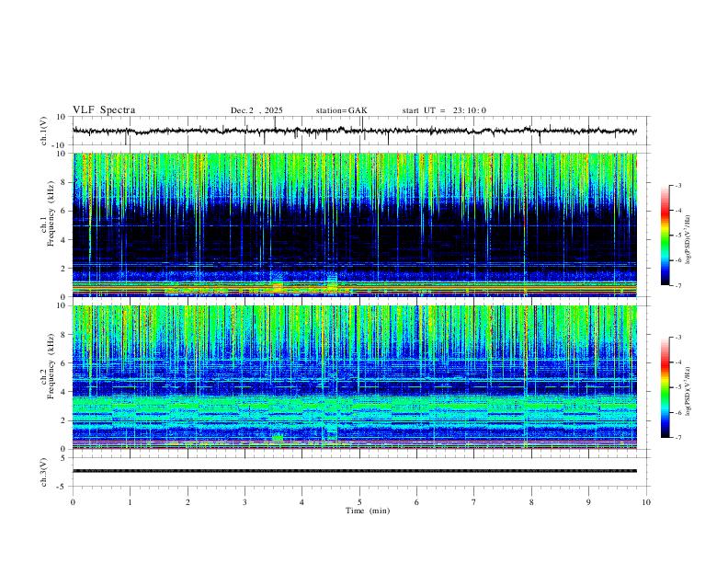728x563 pixels.
Task: Click the ch.3 flat black signal trace
Action: tap(354, 471)
